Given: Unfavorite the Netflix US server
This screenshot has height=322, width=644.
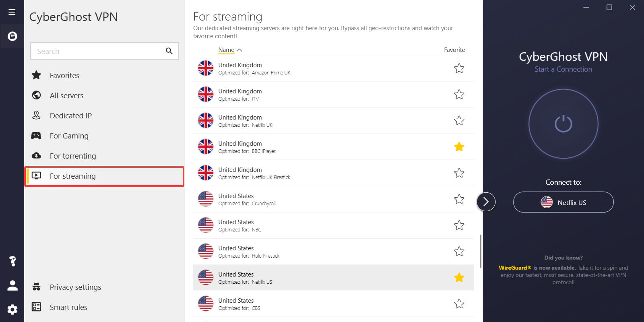Looking at the screenshot, I should (x=459, y=278).
